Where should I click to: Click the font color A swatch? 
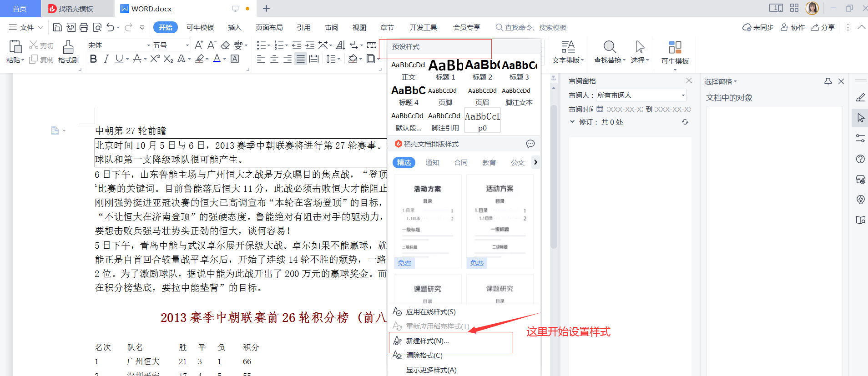tap(217, 59)
